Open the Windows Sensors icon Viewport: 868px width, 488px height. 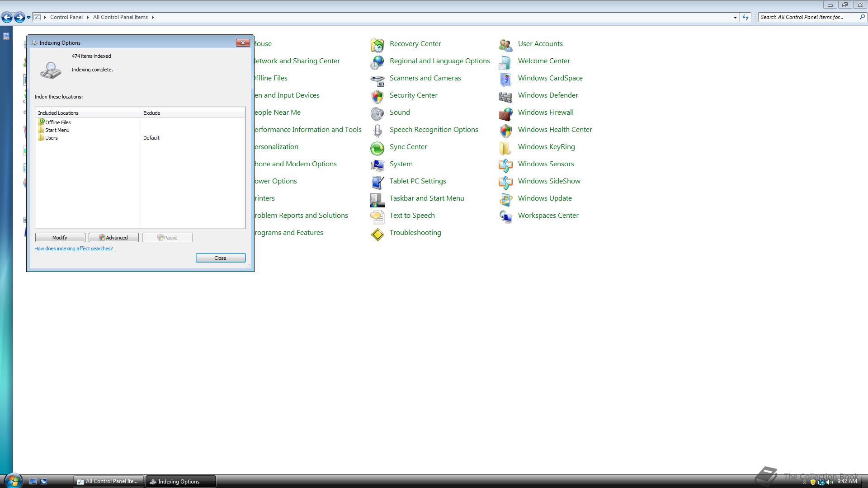pyautogui.click(x=505, y=165)
